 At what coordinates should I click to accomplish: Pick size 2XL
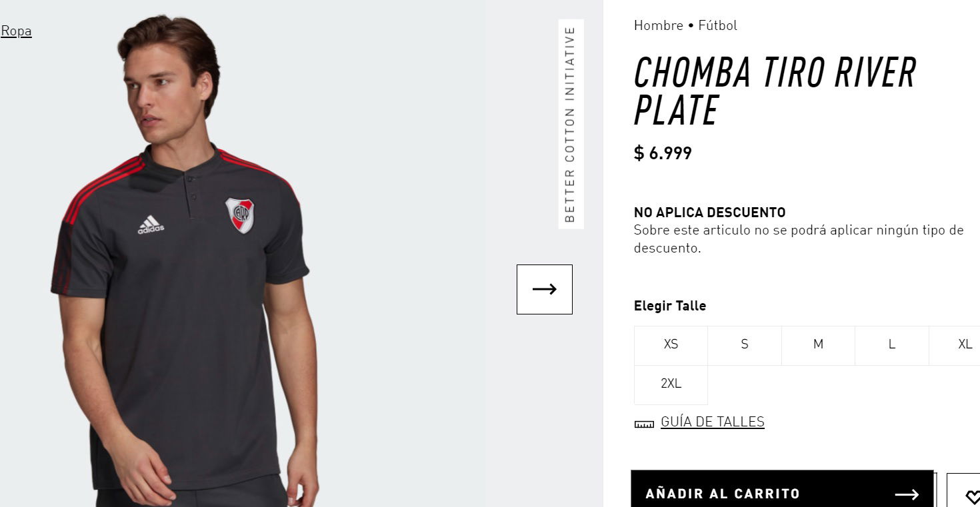coord(671,384)
